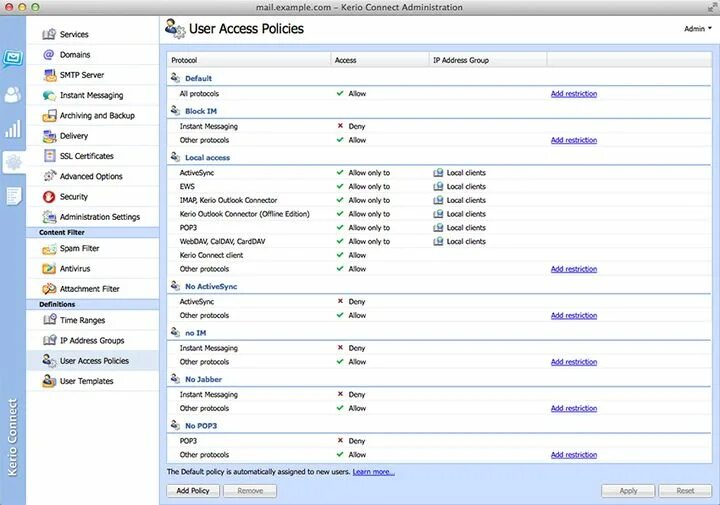Select the No ActiveSync policy group header
The width and height of the screenshot is (720, 505).
coord(210,287)
